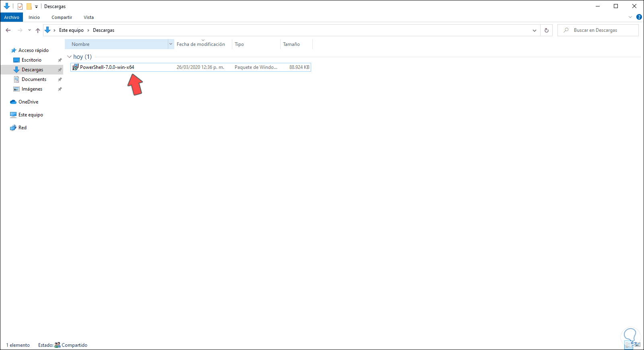Minimize the Descargas window
This screenshot has width=644, height=350.
click(x=598, y=6)
